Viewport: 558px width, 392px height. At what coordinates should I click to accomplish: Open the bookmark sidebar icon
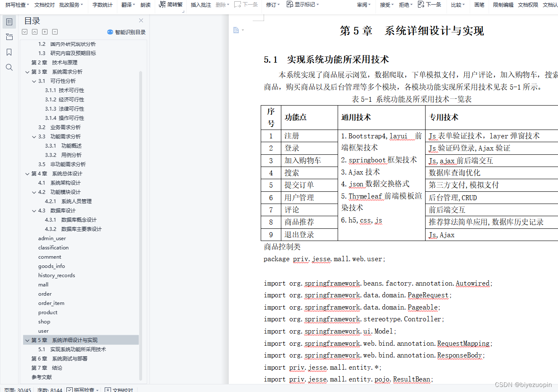click(9, 52)
